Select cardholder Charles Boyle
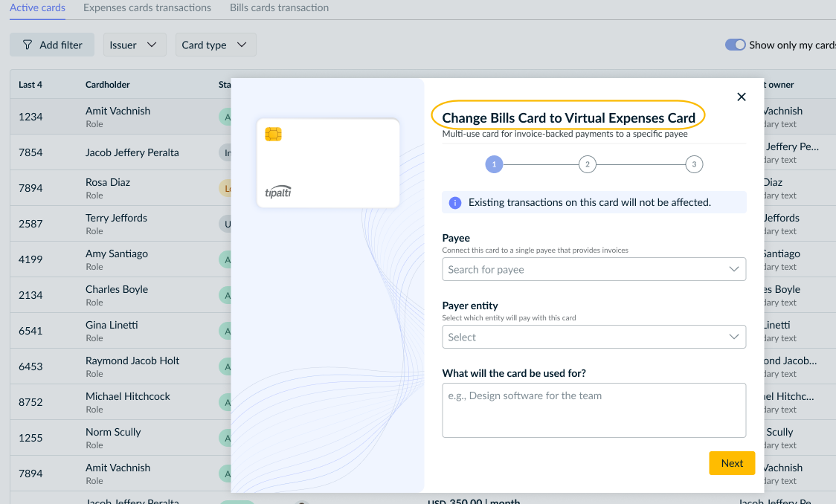Image resolution: width=836 pixels, height=504 pixels. pyautogui.click(x=117, y=289)
